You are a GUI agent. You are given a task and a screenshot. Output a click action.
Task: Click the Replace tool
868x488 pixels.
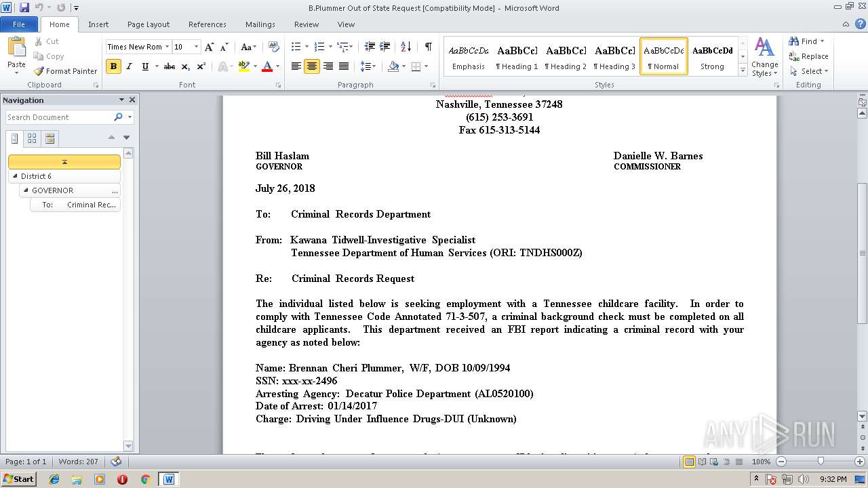point(808,56)
